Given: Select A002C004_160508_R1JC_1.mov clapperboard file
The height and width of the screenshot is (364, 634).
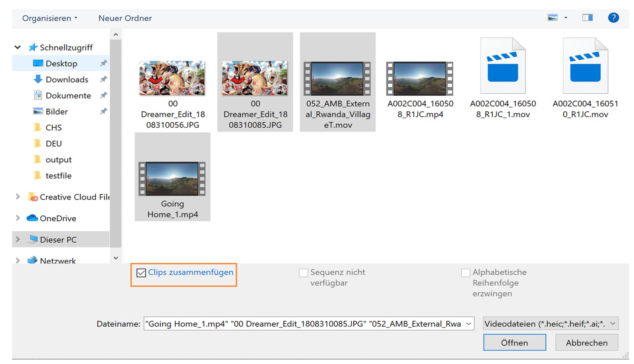Looking at the screenshot, I should tap(503, 66).
